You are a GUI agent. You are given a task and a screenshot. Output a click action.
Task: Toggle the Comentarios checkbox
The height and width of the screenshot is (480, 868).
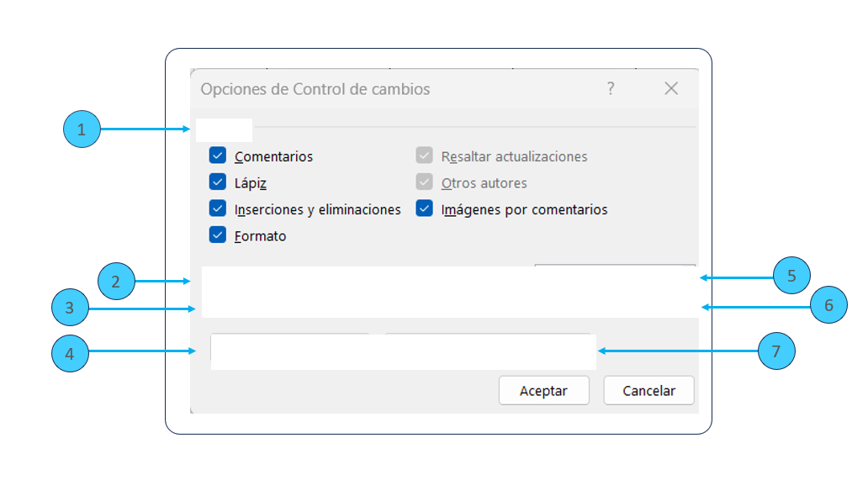coord(218,156)
